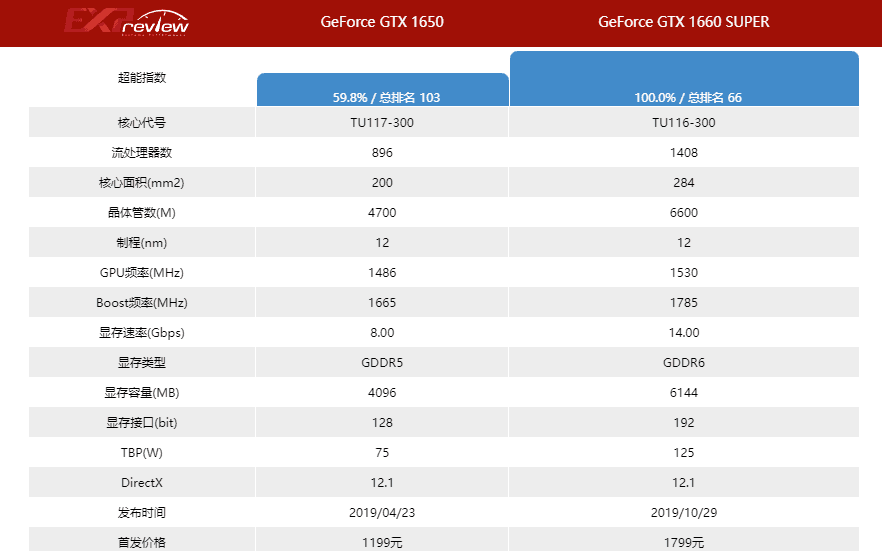Select the 284 core area value

683,183
